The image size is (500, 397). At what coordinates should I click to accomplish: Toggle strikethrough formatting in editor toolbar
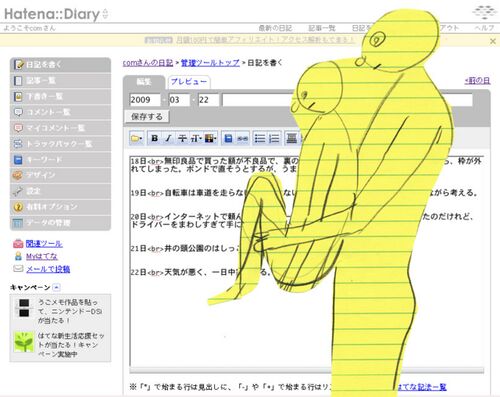(x=182, y=138)
